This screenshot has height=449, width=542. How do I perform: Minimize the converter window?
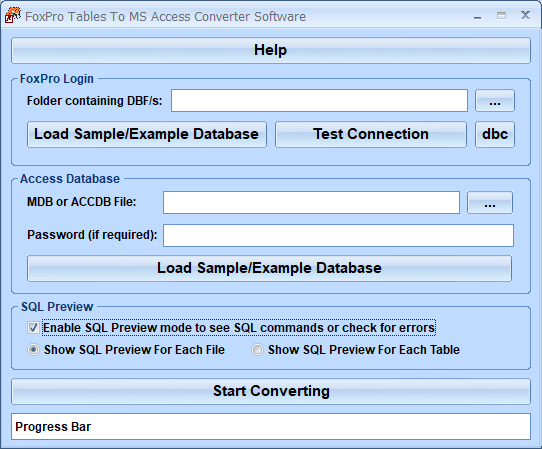tap(477, 16)
